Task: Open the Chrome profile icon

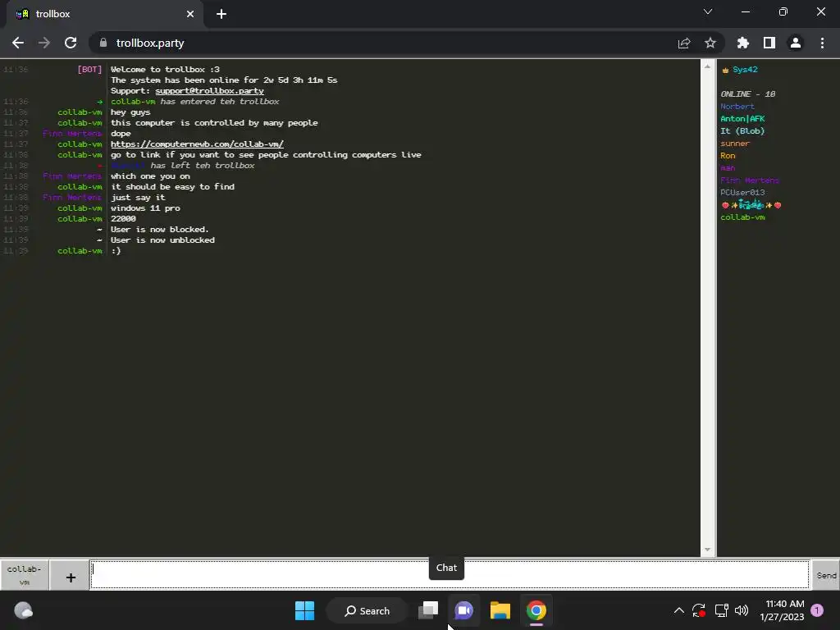Action: [x=796, y=43]
